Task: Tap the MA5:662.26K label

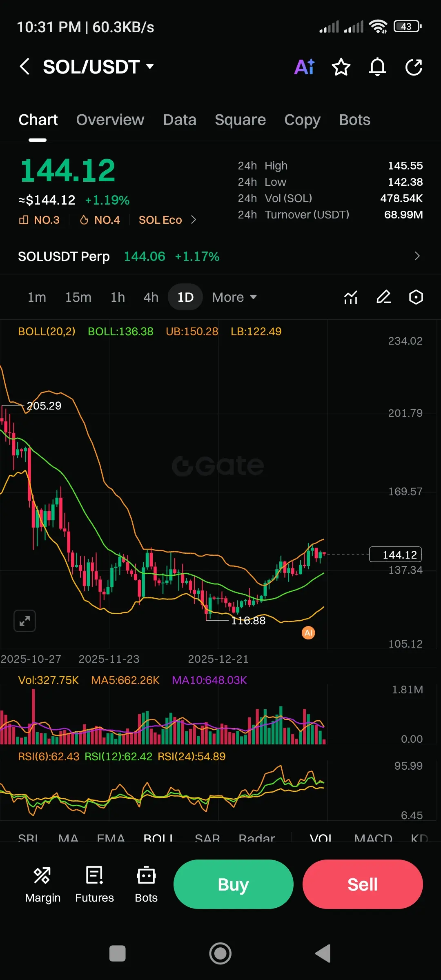Action: click(125, 680)
